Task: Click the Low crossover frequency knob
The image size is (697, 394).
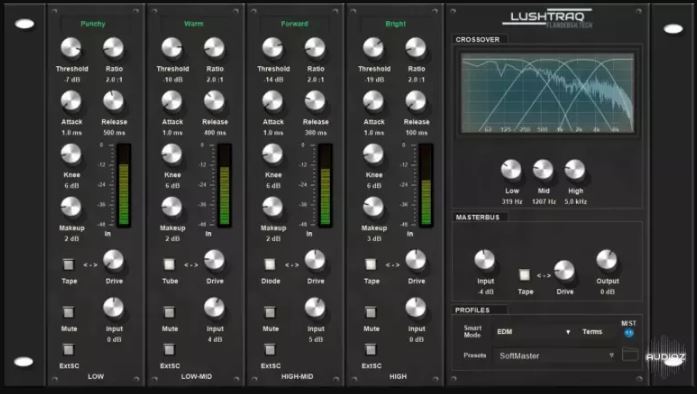Action: tap(511, 170)
